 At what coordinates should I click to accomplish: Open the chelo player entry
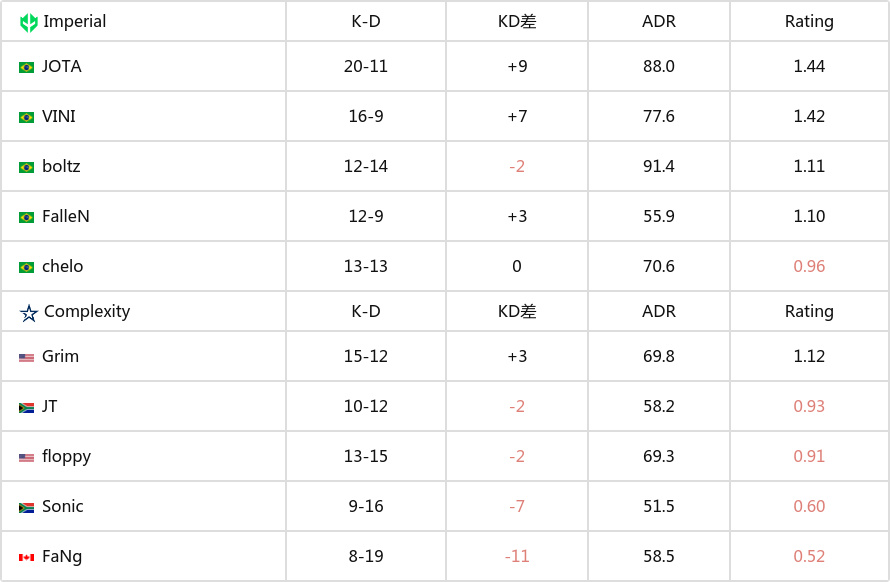[62, 266]
